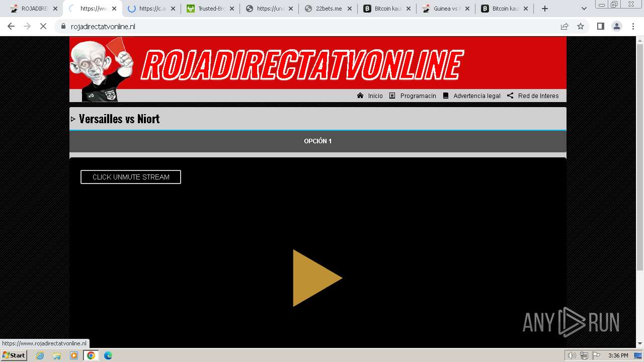Click the Inicio home icon

(360, 96)
